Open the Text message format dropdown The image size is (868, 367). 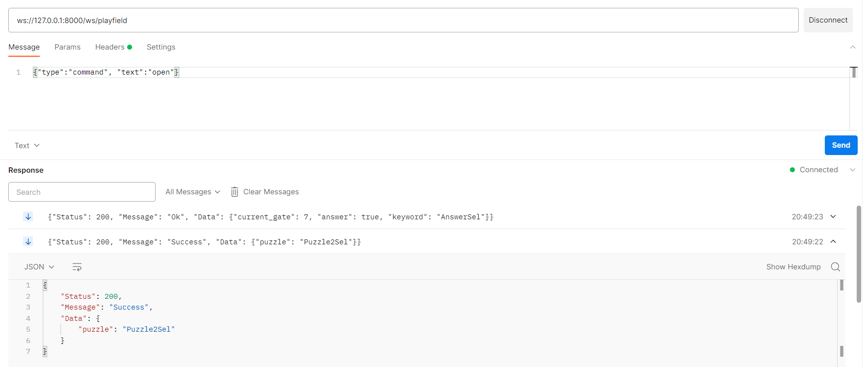pyautogui.click(x=27, y=146)
